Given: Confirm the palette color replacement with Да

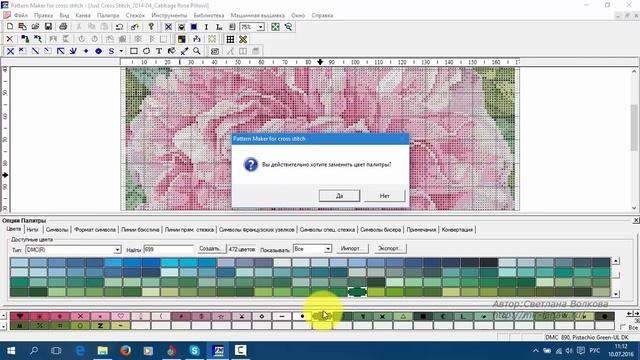Looking at the screenshot, I should (339, 196).
